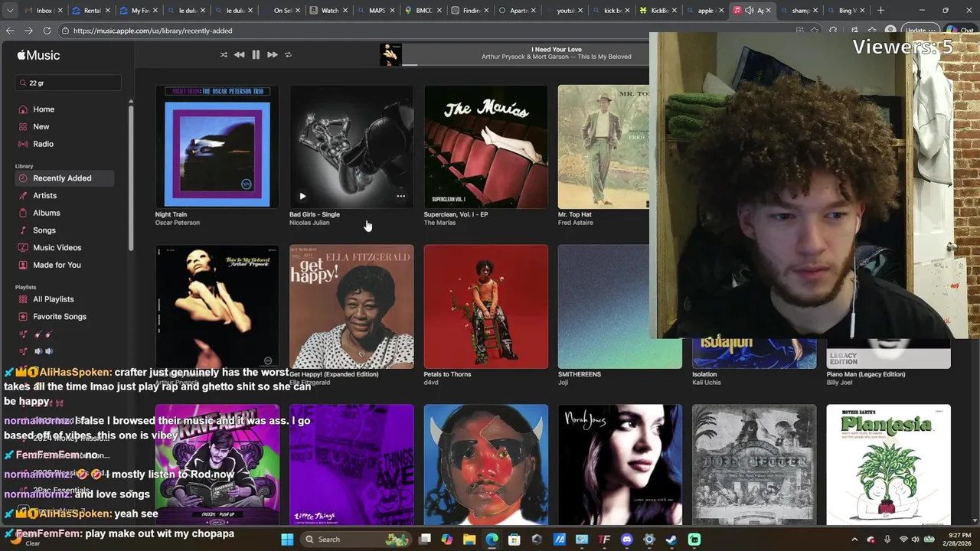Open Steam from the taskbar
The width and height of the screenshot is (980, 551).
click(x=671, y=540)
